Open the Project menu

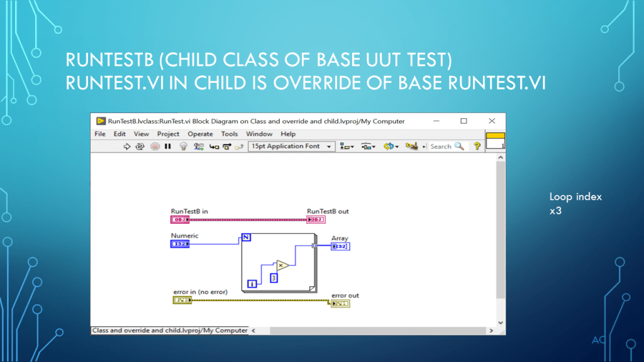click(x=168, y=134)
